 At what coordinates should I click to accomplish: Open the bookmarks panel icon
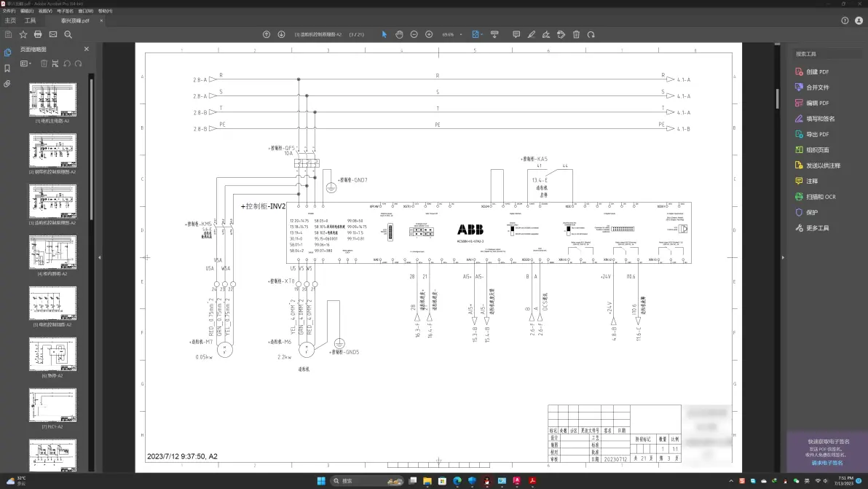click(x=7, y=68)
